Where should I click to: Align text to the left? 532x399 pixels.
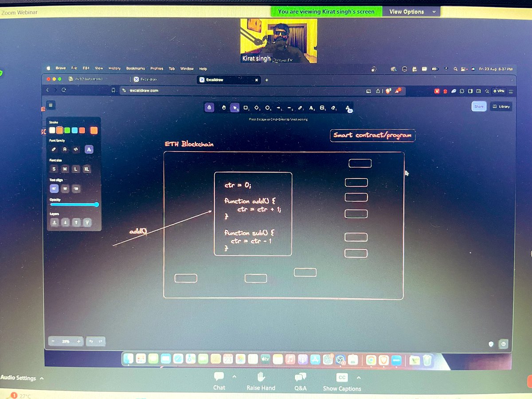coord(54,188)
